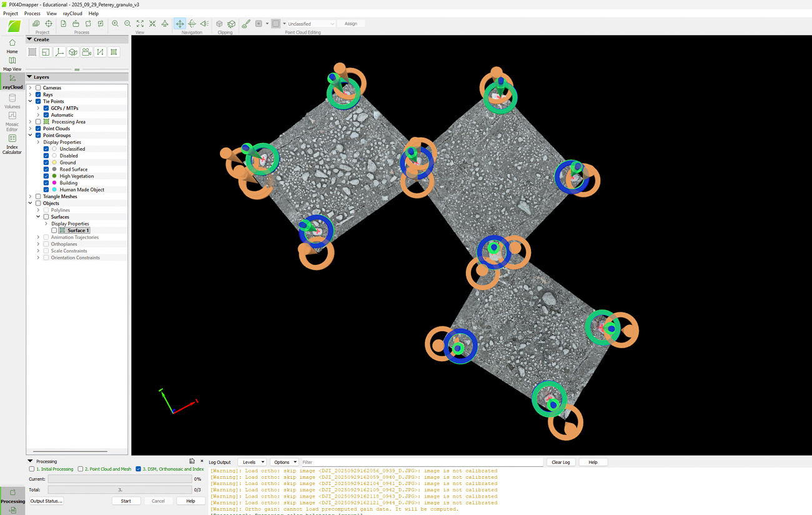This screenshot has height=515, width=812.
Task: Enable the Triangle Meshes checkbox
Action: (38, 196)
